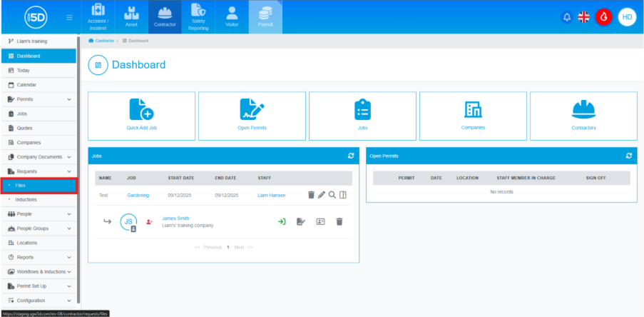Open the Quick Add Job tile
Viewport: 644px width, 317px height.
(x=141, y=115)
